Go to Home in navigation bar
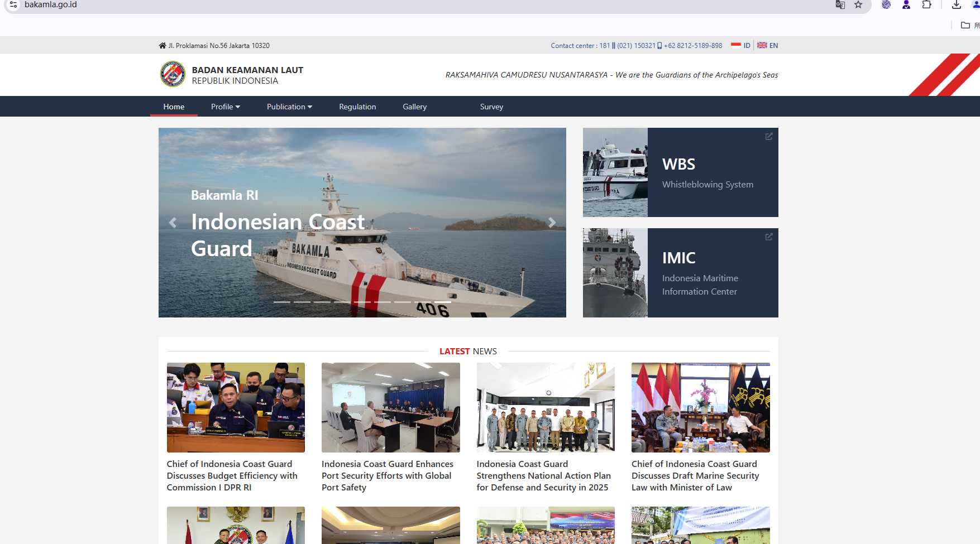This screenshot has width=980, height=544. pos(174,107)
